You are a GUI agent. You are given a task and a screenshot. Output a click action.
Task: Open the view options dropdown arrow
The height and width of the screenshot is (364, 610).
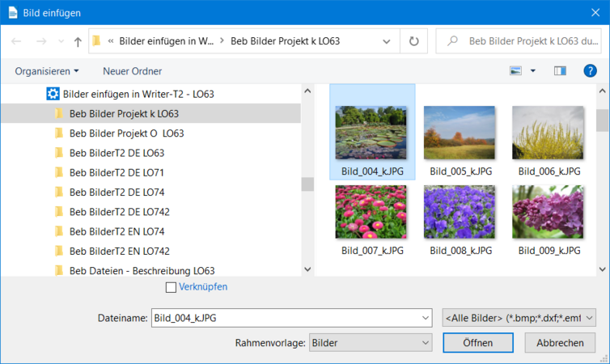pyautogui.click(x=533, y=71)
